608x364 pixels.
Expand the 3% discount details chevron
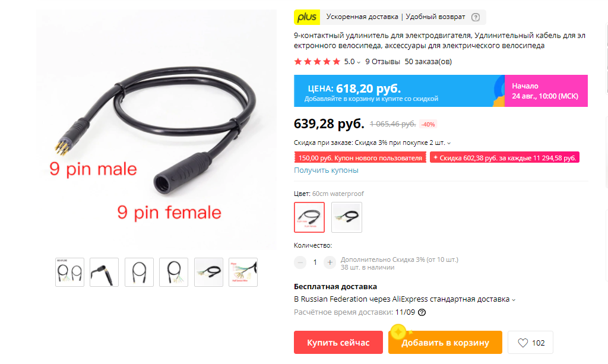(x=449, y=143)
